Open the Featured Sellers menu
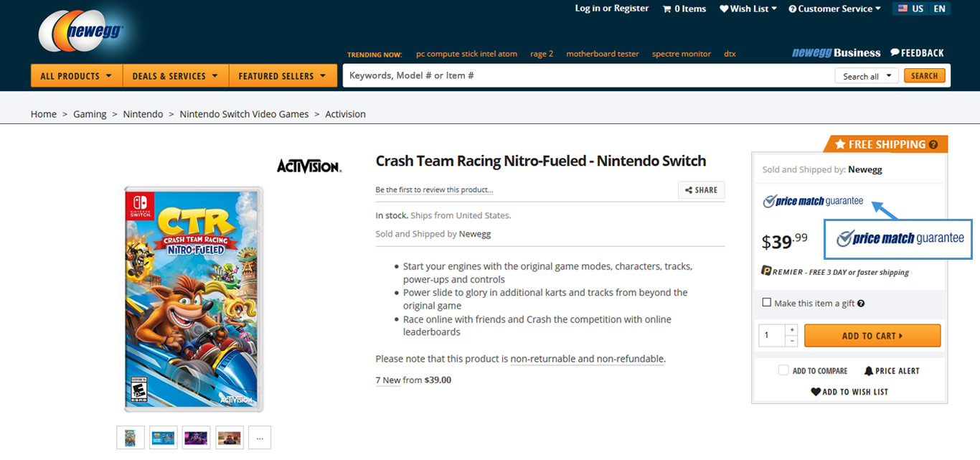The height and width of the screenshot is (460, 980). [x=283, y=76]
